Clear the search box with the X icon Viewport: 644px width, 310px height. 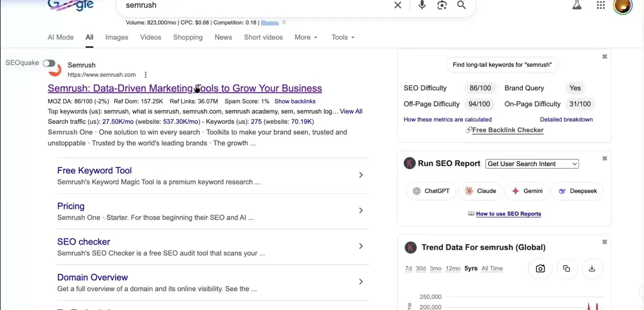pyautogui.click(x=397, y=5)
